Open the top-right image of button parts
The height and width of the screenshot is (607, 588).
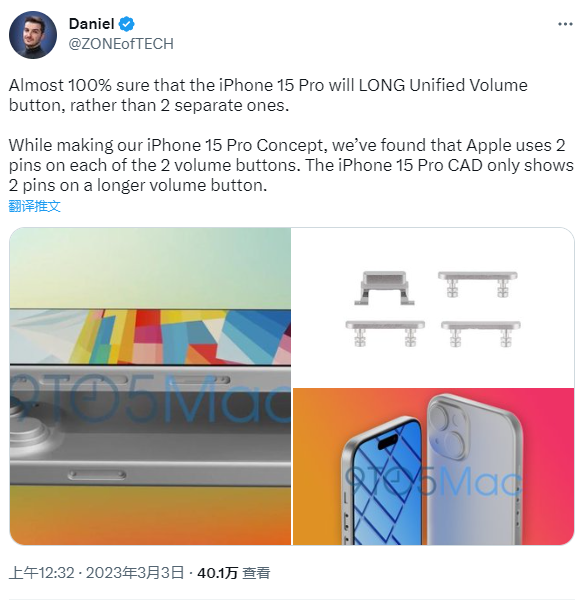coord(433,307)
